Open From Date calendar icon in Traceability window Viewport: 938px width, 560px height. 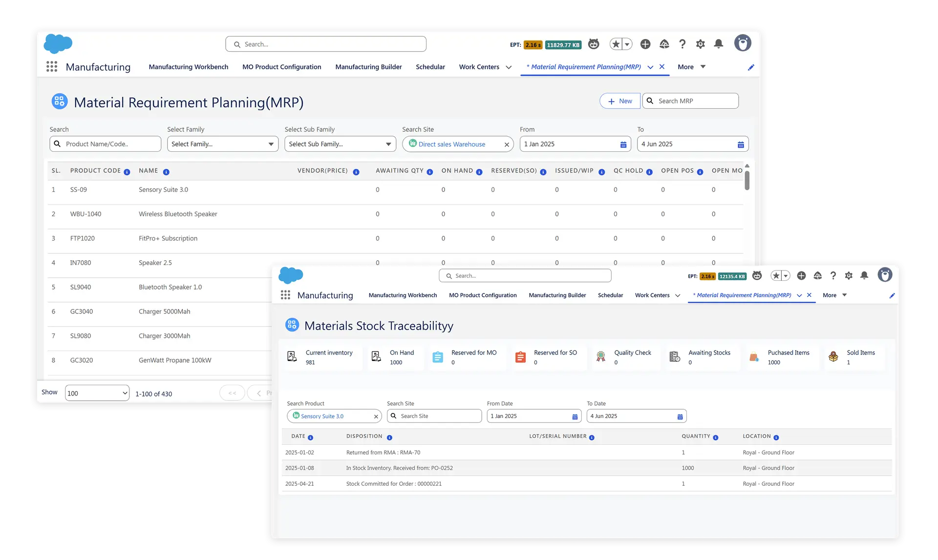[575, 416]
